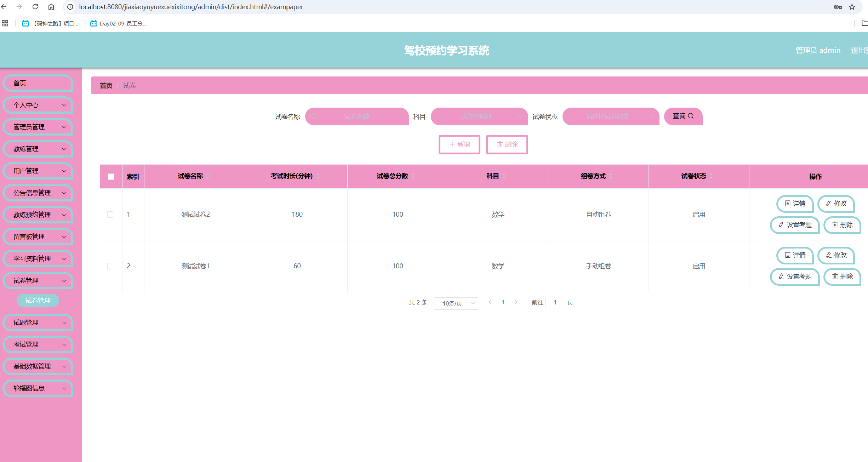This screenshot has width=868, height=462.
Task: Open 详情 for 测试试卷2
Action: click(795, 204)
